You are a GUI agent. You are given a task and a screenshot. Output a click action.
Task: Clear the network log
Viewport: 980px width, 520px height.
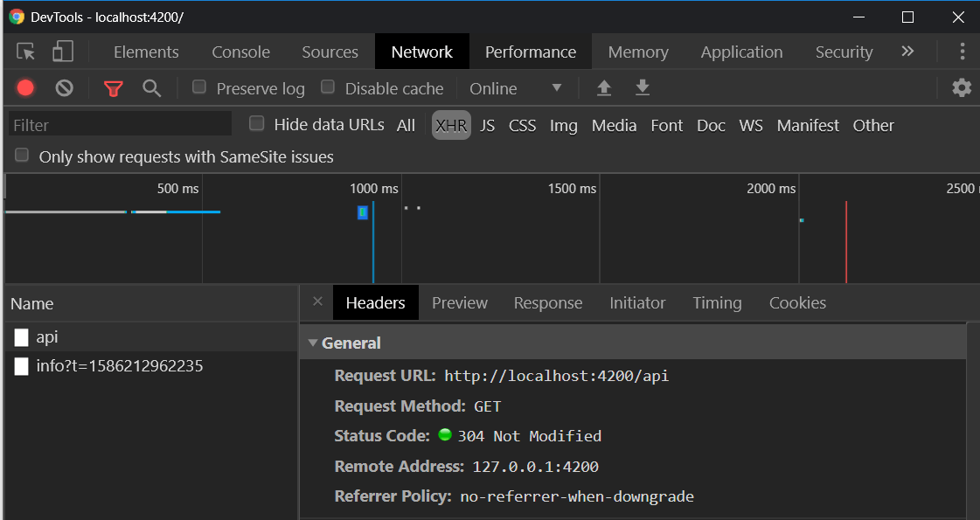(x=65, y=88)
